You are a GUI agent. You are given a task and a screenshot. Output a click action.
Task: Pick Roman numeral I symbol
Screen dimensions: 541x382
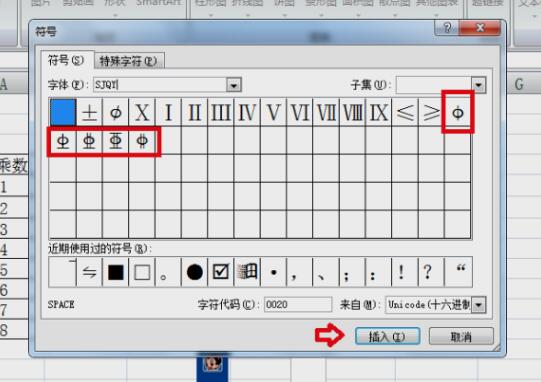tap(168, 112)
